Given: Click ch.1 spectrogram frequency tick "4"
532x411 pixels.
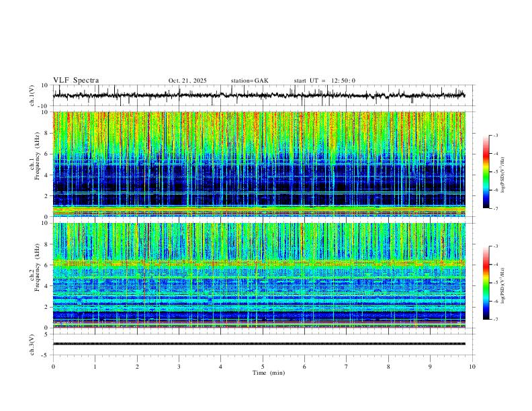Looking at the screenshot, I should pos(47,175).
